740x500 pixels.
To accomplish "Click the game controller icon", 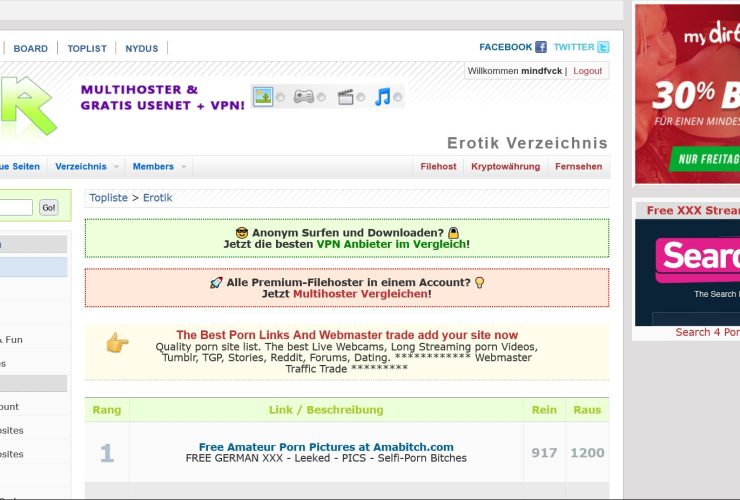I will click(303, 97).
